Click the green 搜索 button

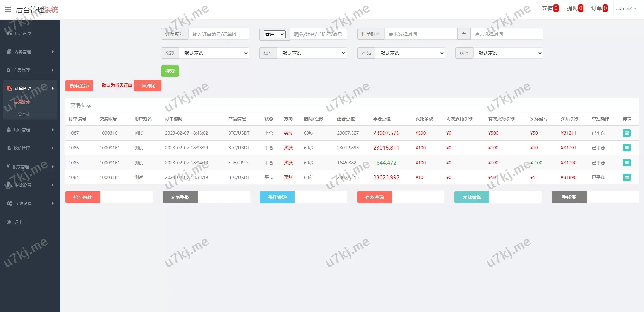(x=170, y=71)
